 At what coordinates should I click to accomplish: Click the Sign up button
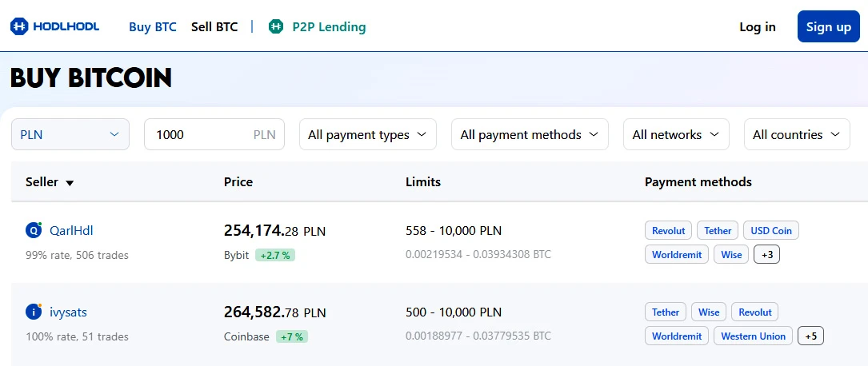click(x=828, y=26)
